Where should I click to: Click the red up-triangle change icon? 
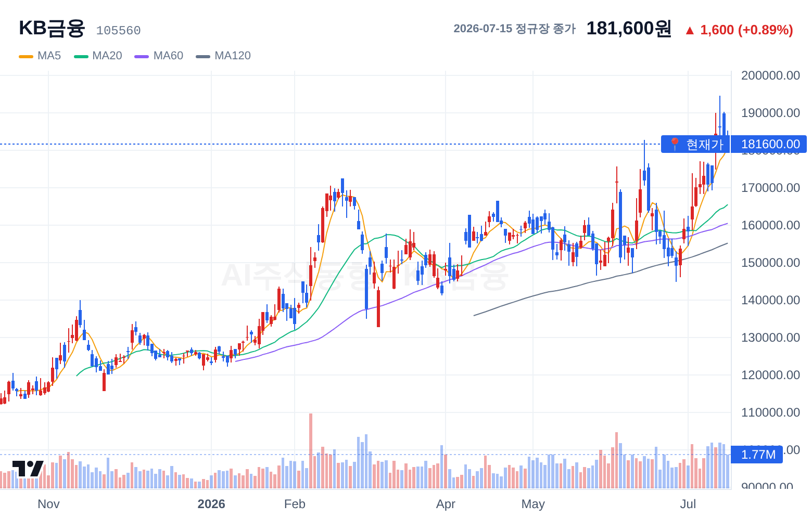point(690,31)
